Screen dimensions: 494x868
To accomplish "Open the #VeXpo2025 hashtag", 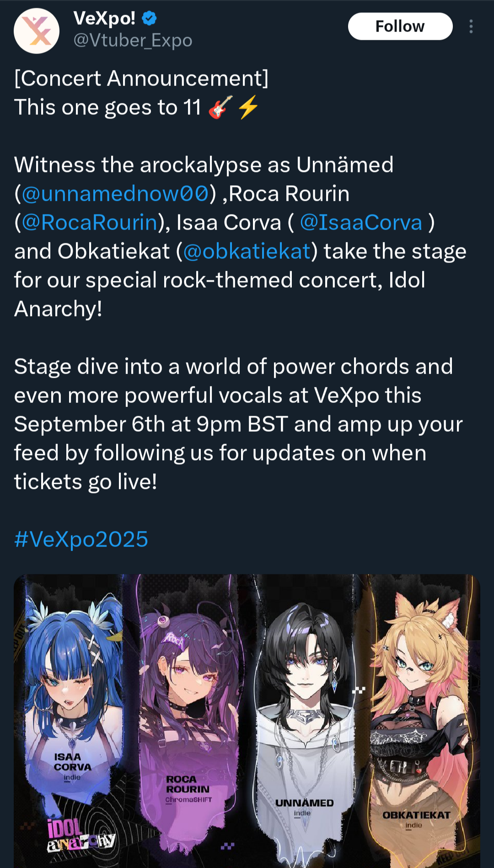I will click(81, 539).
